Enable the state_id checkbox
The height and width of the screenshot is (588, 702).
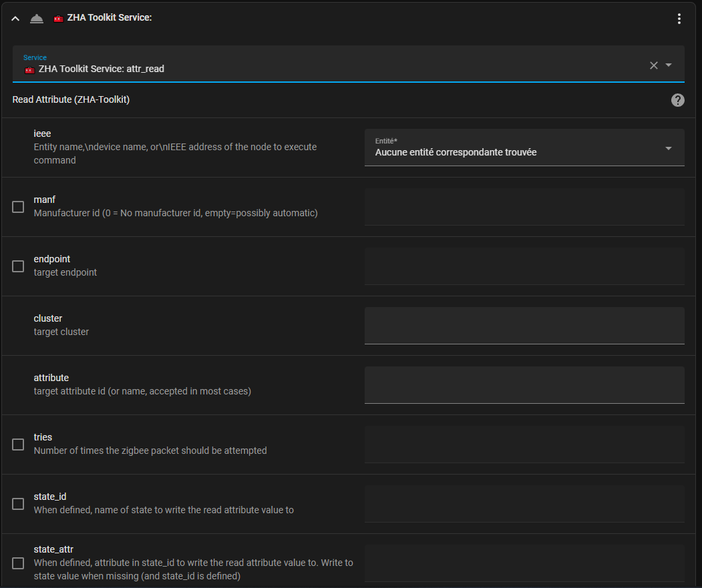click(18, 504)
